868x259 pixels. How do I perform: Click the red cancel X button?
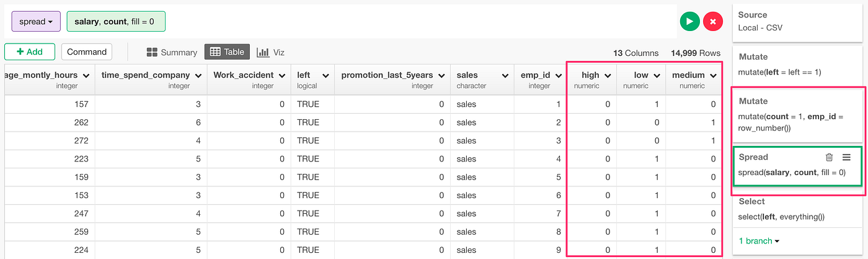click(713, 22)
